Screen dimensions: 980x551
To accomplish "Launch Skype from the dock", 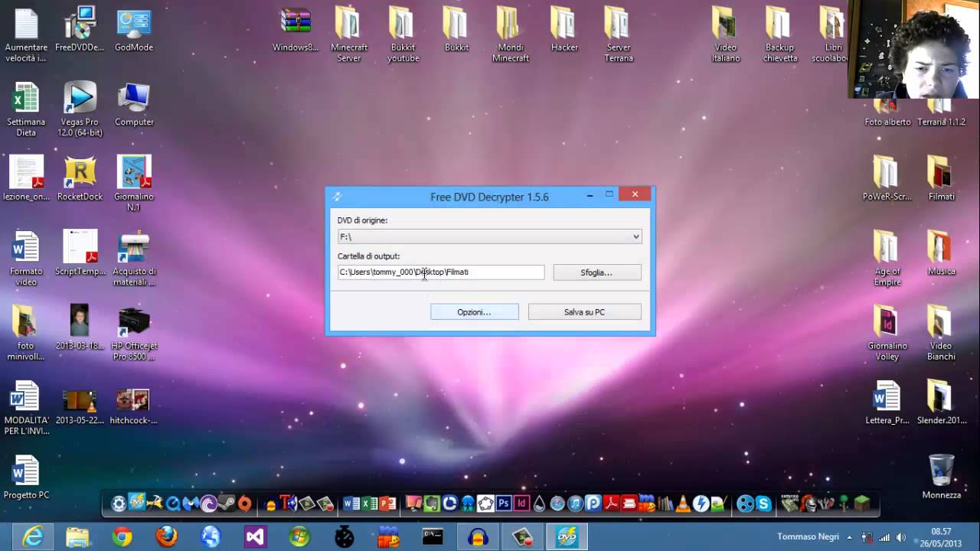I will point(763,504).
